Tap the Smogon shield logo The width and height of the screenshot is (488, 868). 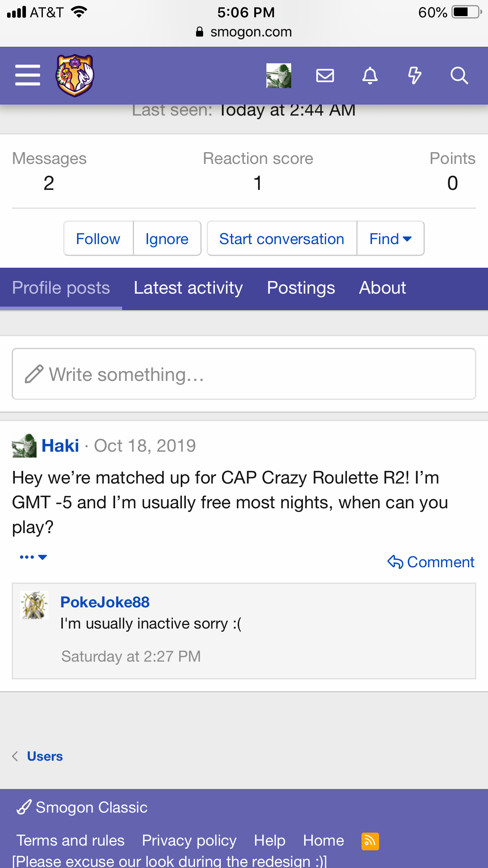(x=75, y=75)
